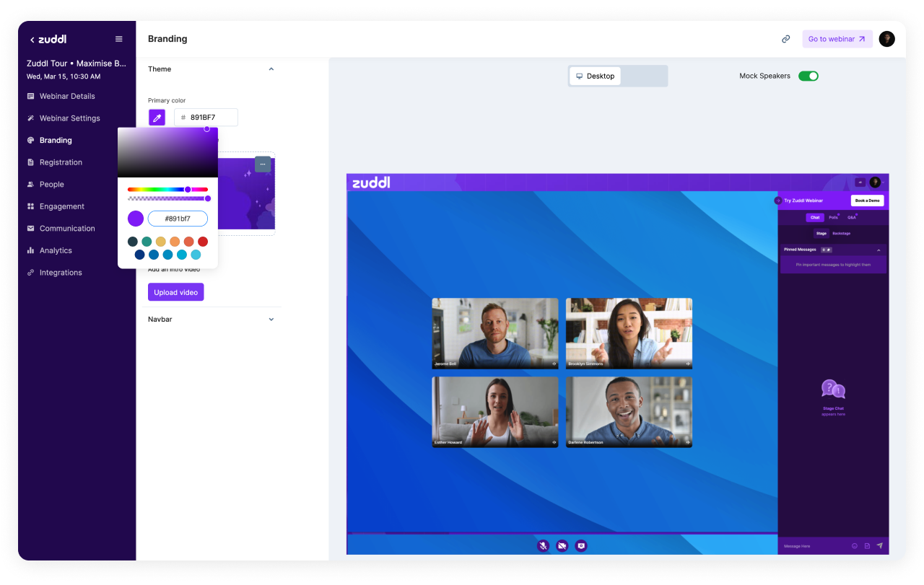Switch to the Chat tab

pyautogui.click(x=815, y=217)
